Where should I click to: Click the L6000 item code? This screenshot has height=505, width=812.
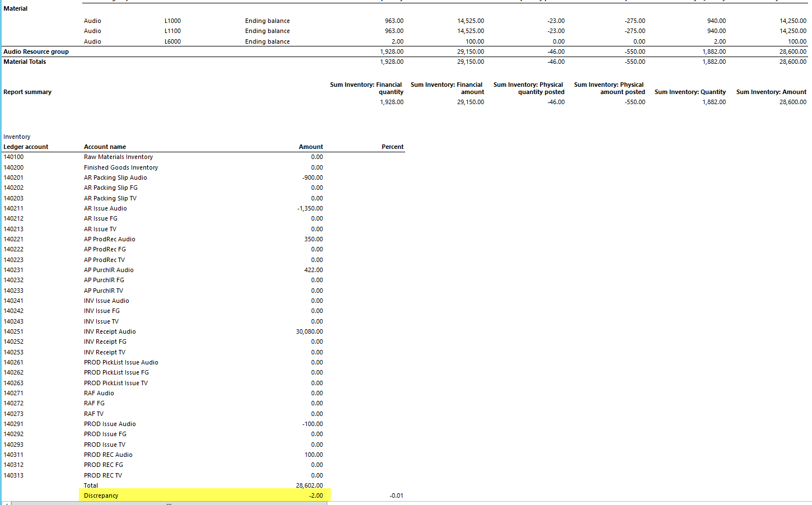click(x=172, y=41)
